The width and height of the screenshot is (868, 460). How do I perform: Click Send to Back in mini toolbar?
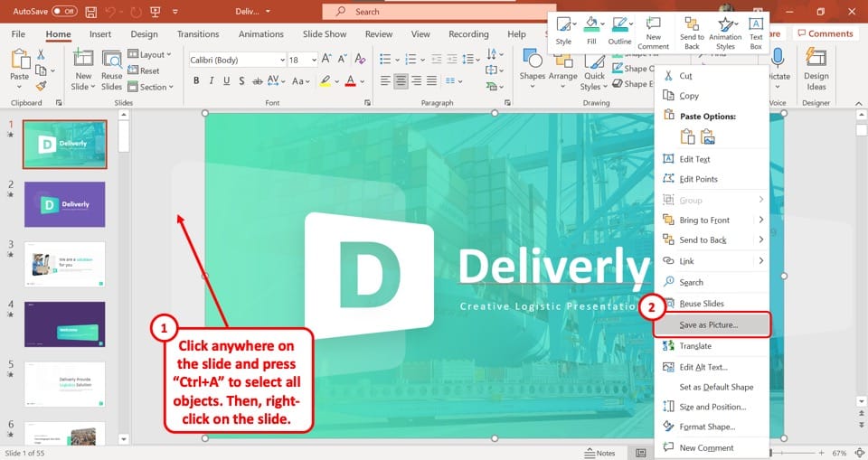(692, 33)
